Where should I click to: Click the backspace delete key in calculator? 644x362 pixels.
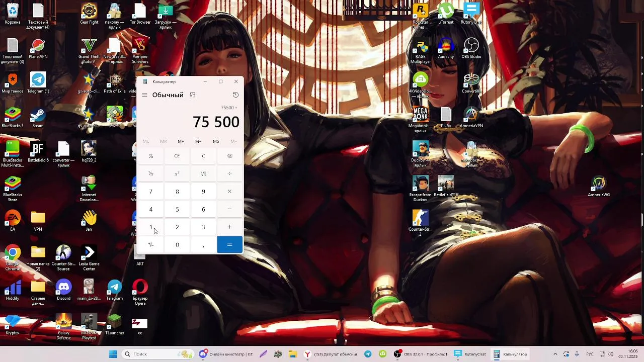(229, 156)
